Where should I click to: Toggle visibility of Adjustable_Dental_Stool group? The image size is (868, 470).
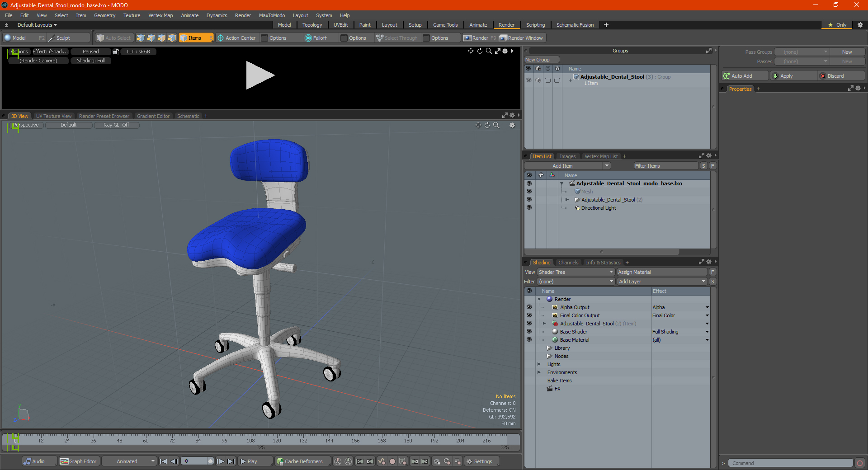(528, 80)
